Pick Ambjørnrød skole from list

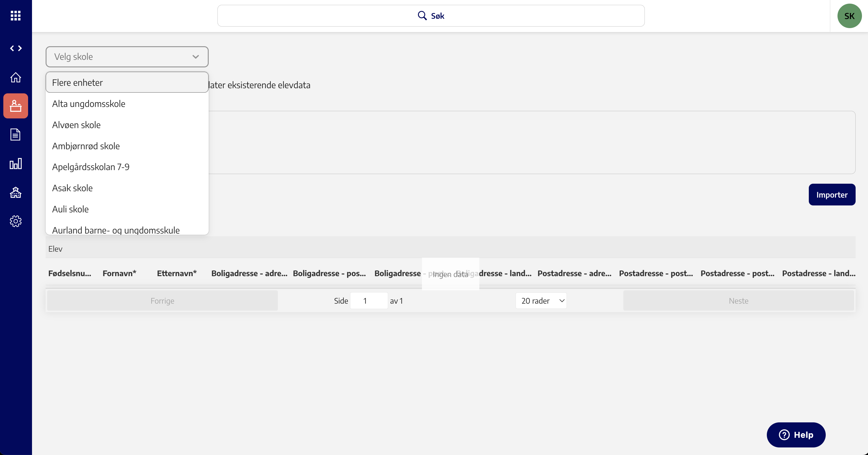[x=86, y=146]
